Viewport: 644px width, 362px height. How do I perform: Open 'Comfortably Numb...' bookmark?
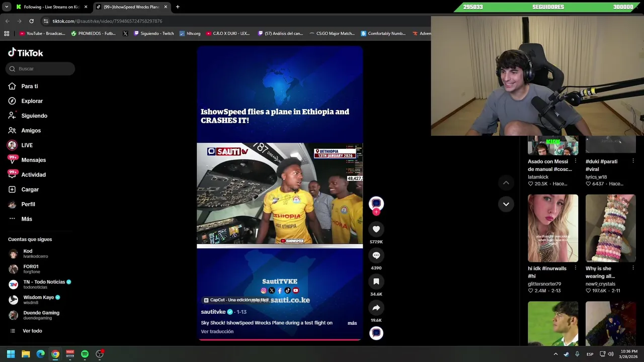tap(383, 34)
